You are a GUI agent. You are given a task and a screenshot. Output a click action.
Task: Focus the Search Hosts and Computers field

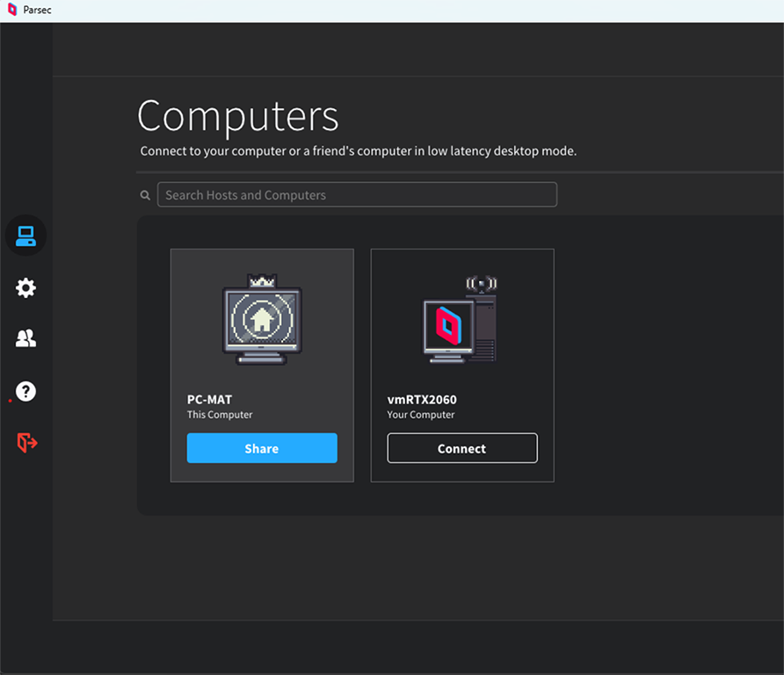[x=356, y=194]
